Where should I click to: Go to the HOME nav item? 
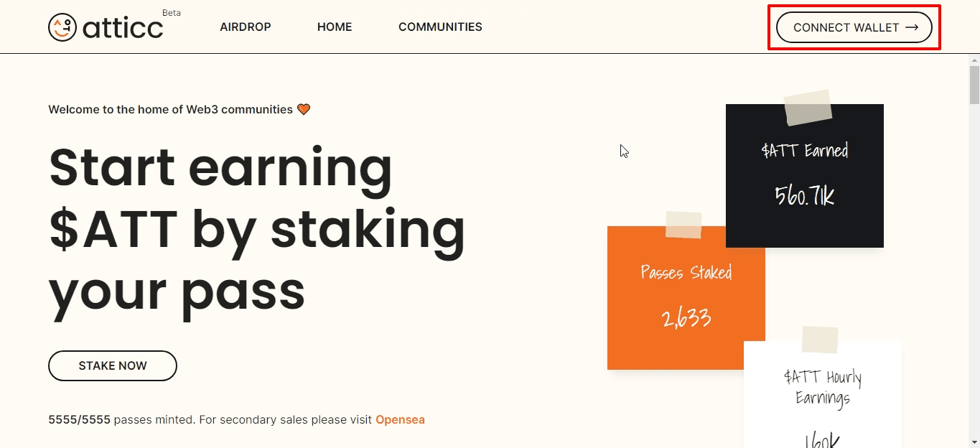pos(335,27)
